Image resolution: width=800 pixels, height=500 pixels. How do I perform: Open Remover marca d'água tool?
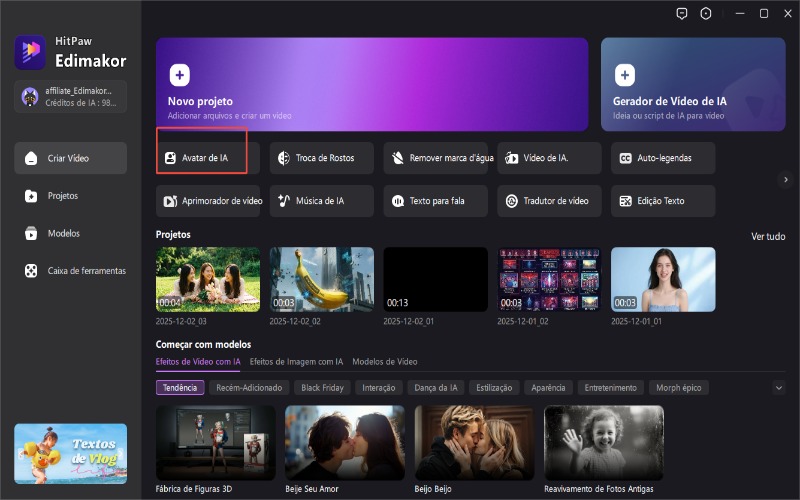pyautogui.click(x=436, y=158)
